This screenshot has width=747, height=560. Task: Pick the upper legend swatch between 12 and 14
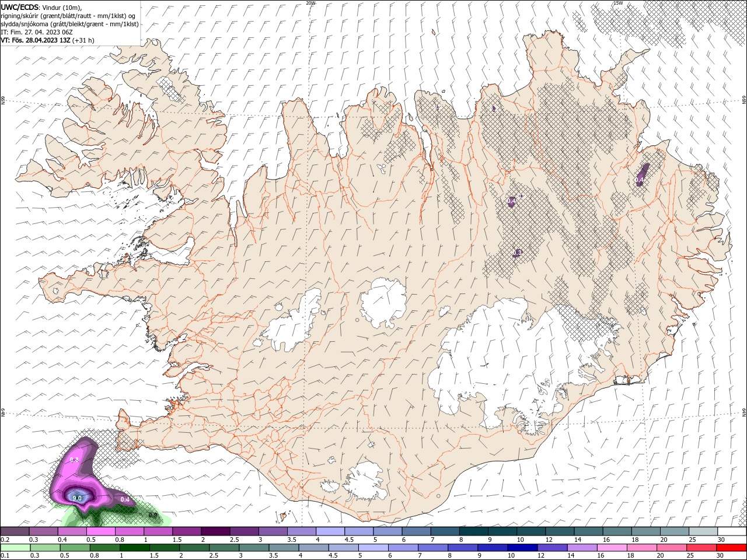pyautogui.click(x=560, y=531)
